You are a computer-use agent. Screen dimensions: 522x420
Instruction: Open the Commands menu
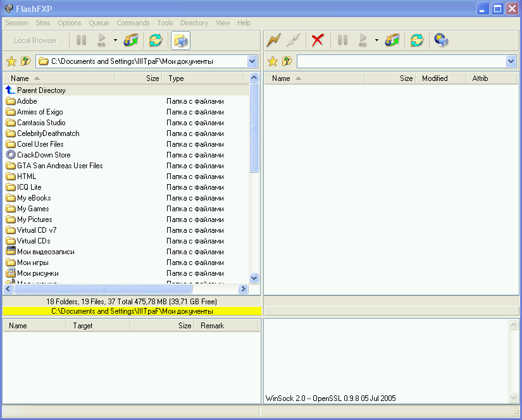pos(133,23)
